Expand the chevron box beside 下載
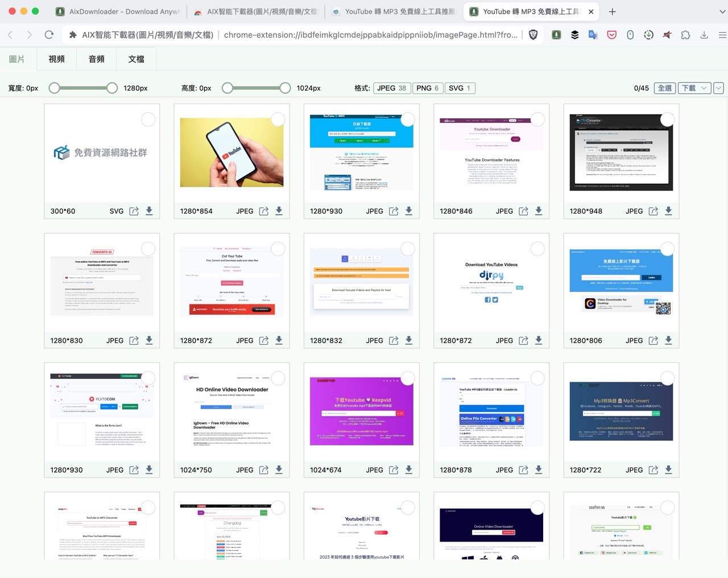728x578 pixels. click(719, 88)
